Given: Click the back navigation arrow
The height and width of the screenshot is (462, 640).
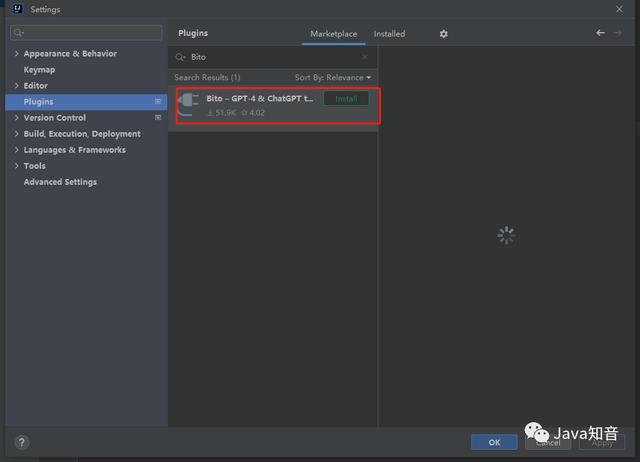Looking at the screenshot, I should tap(600, 33).
